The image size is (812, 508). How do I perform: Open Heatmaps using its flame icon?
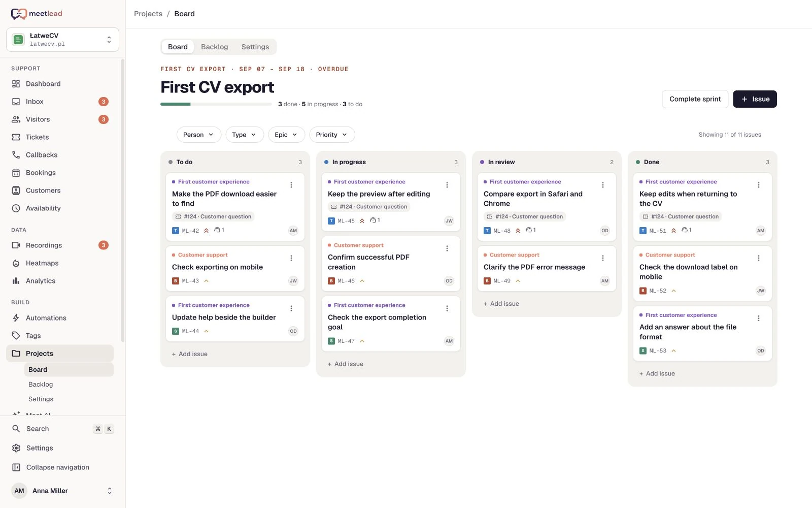16,263
